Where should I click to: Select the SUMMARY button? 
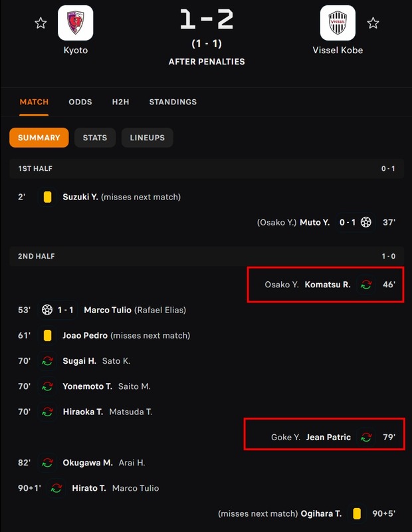pyautogui.click(x=39, y=138)
